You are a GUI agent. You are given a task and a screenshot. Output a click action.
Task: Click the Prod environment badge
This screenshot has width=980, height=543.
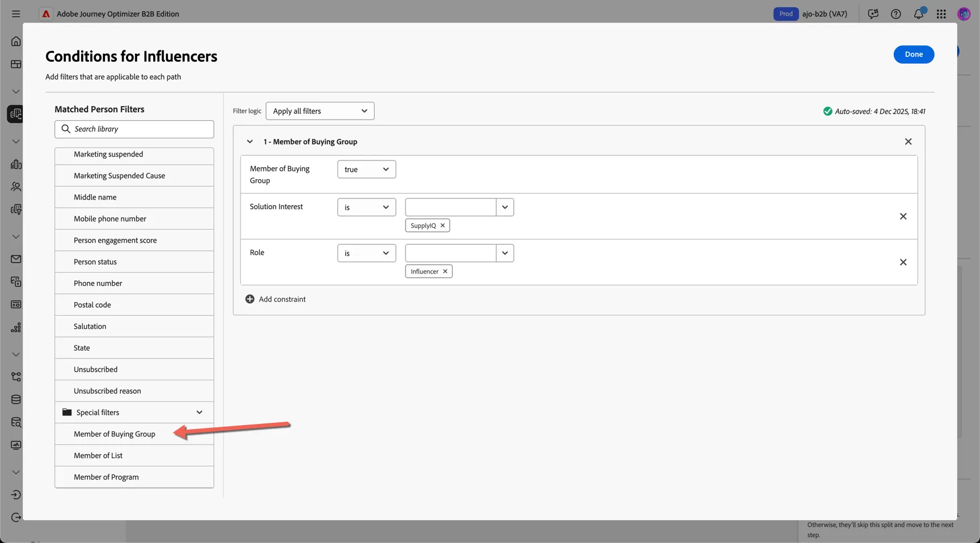(786, 14)
